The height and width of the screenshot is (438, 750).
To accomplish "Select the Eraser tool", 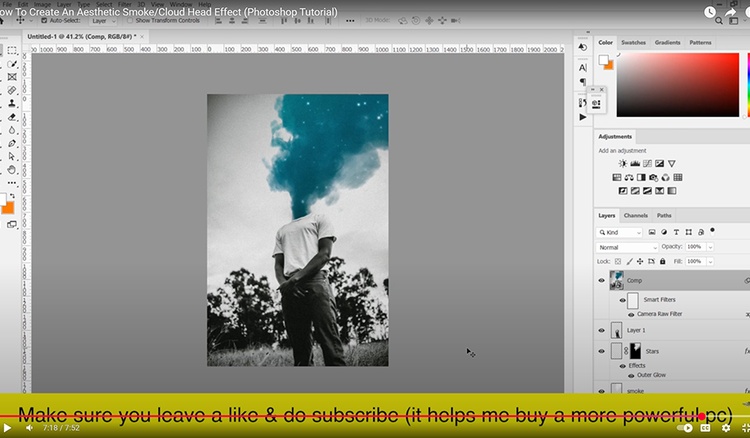I will [12, 117].
